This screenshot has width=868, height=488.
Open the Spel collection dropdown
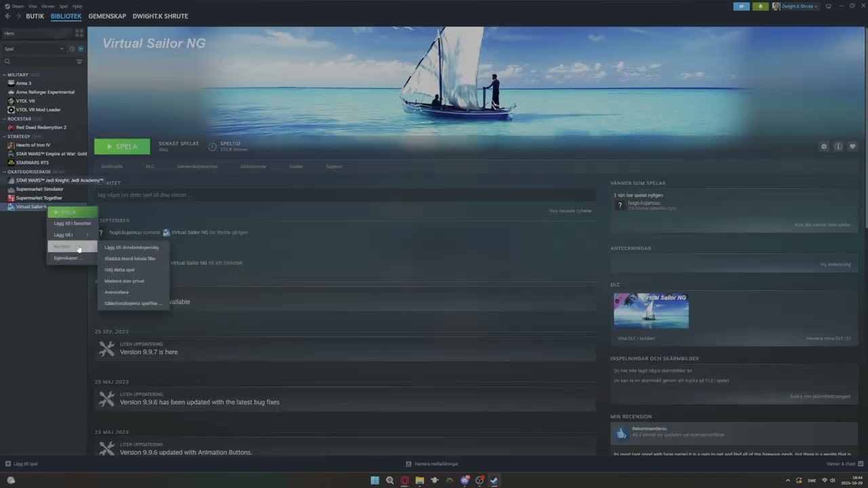(33, 49)
